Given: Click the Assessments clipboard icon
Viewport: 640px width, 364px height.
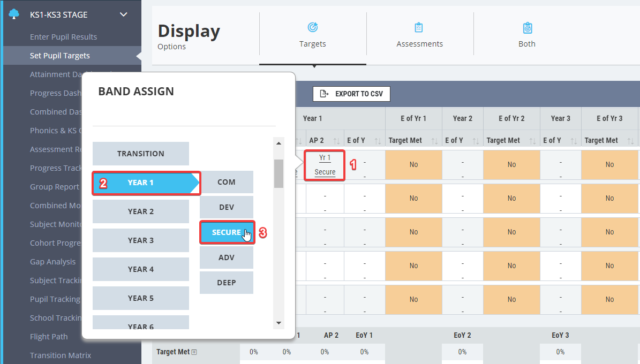Looking at the screenshot, I should click(419, 27).
